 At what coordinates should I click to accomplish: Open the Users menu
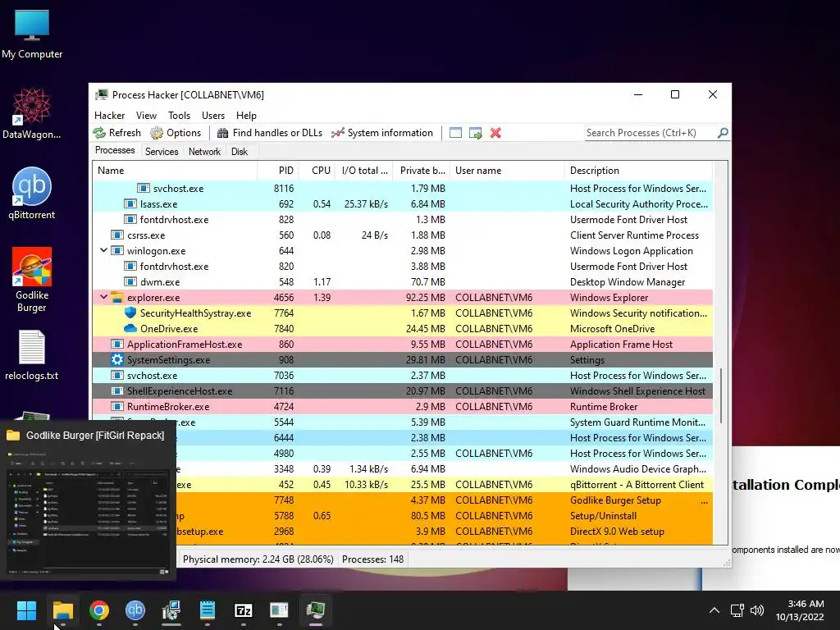pos(213,116)
